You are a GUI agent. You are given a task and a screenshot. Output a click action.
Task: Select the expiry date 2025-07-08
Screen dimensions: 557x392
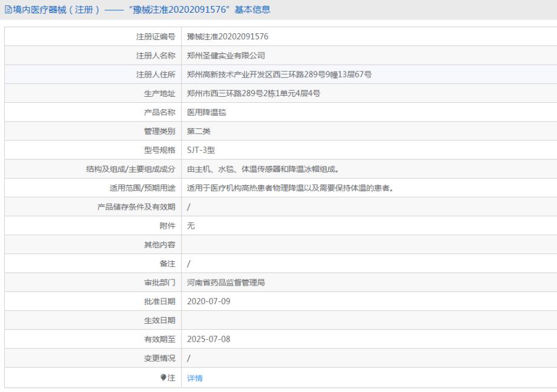pyautogui.click(x=209, y=339)
